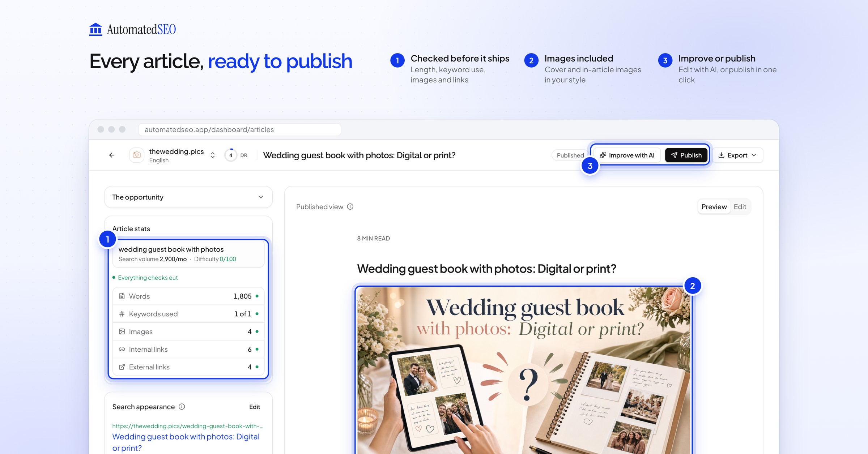Click the thewedding.pics camera site icon
Image resolution: width=868 pixels, height=454 pixels.
pos(137,155)
